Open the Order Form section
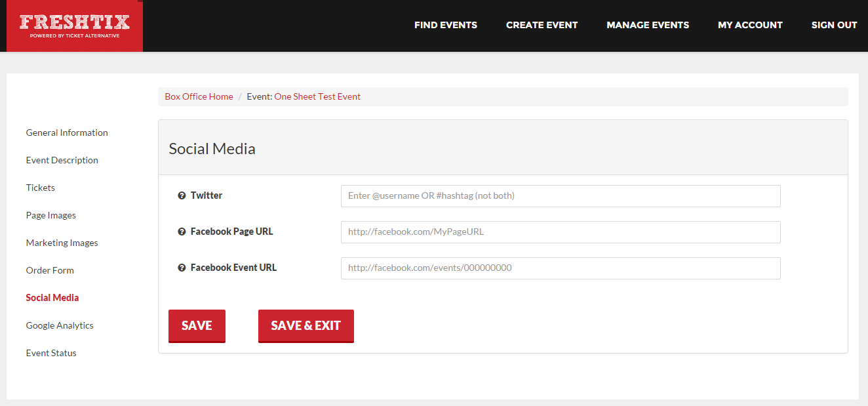The width and height of the screenshot is (868, 406). pos(50,270)
